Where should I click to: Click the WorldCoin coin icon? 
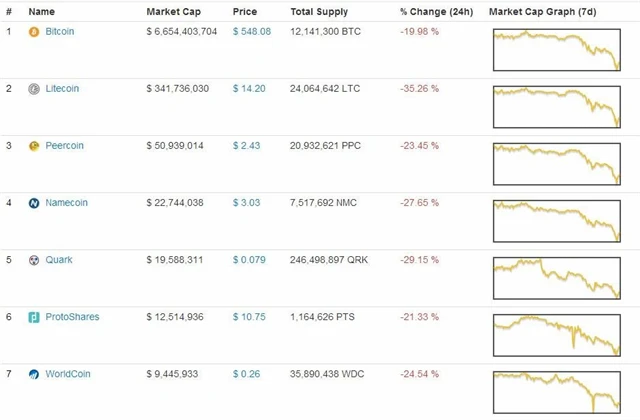(x=34, y=374)
